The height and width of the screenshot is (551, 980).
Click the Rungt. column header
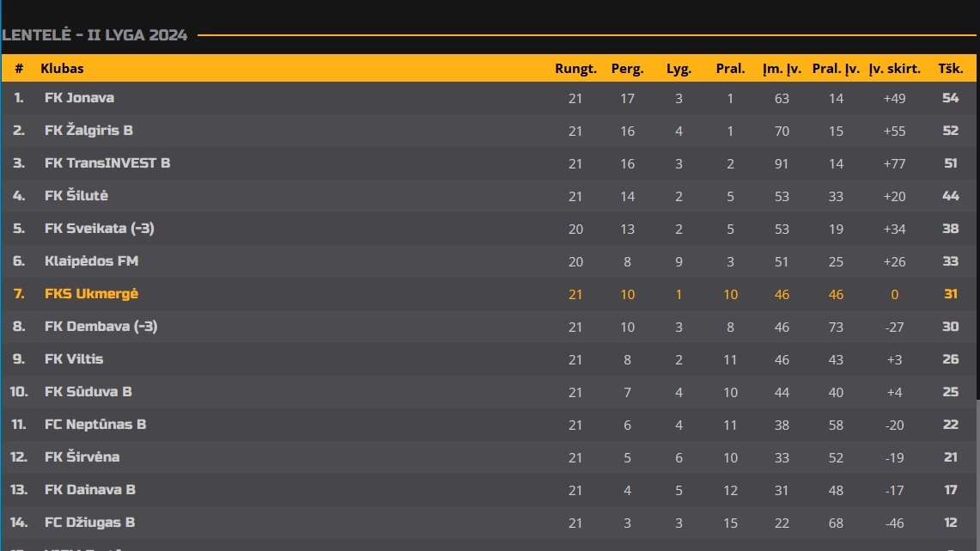[575, 69]
